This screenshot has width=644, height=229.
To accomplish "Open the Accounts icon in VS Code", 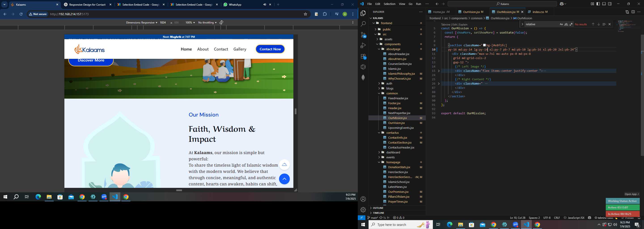I will (363, 199).
